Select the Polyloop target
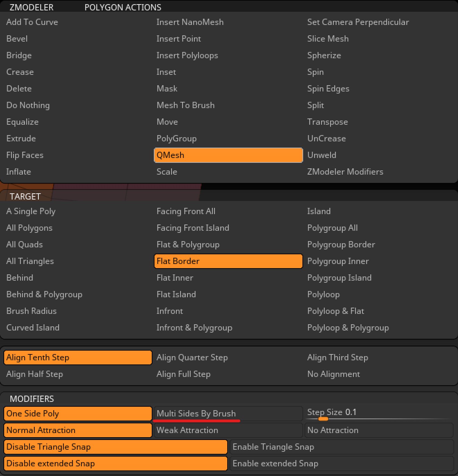Viewport: 458px width, 476px height. tap(323, 294)
